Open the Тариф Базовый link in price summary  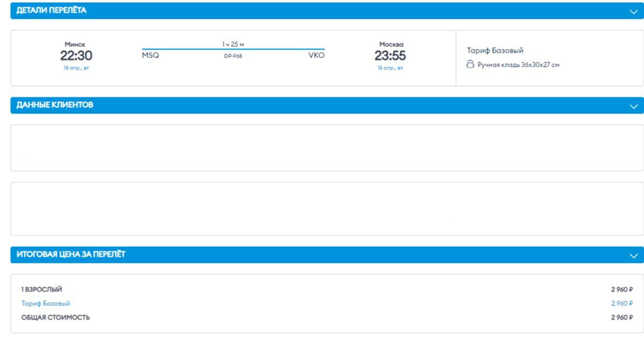point(46,304)
